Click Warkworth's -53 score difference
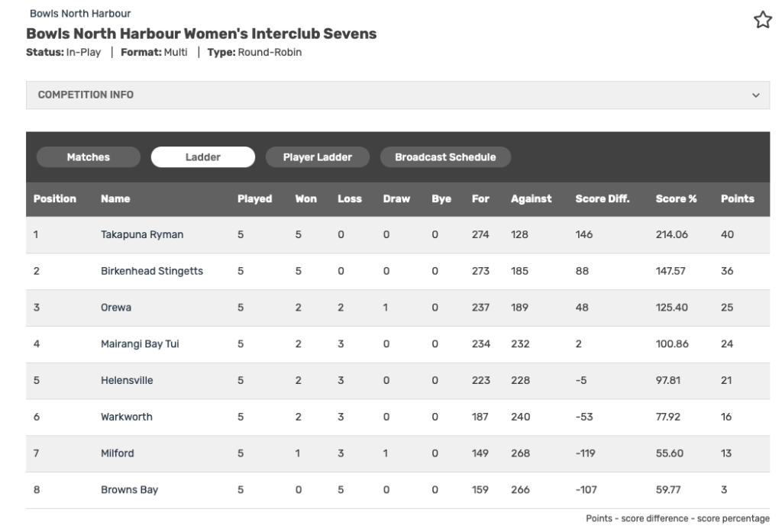Viewport: 782px width, 532px height. click(584, 416)
